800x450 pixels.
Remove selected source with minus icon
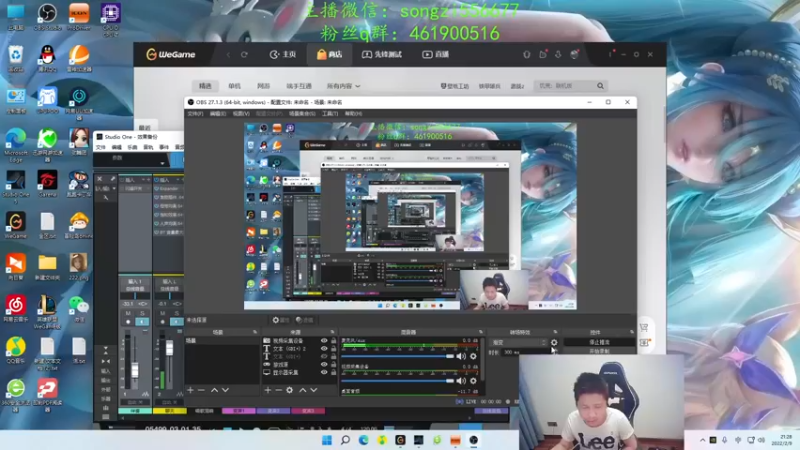coord(279,390)
